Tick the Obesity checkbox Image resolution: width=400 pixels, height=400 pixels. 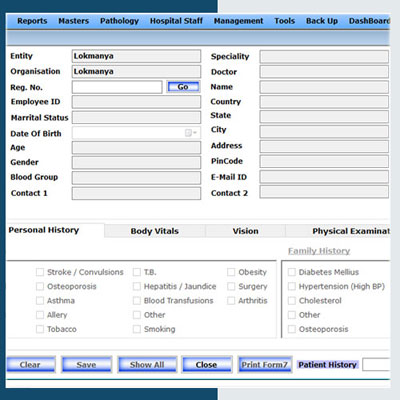(x=231, y=272)
